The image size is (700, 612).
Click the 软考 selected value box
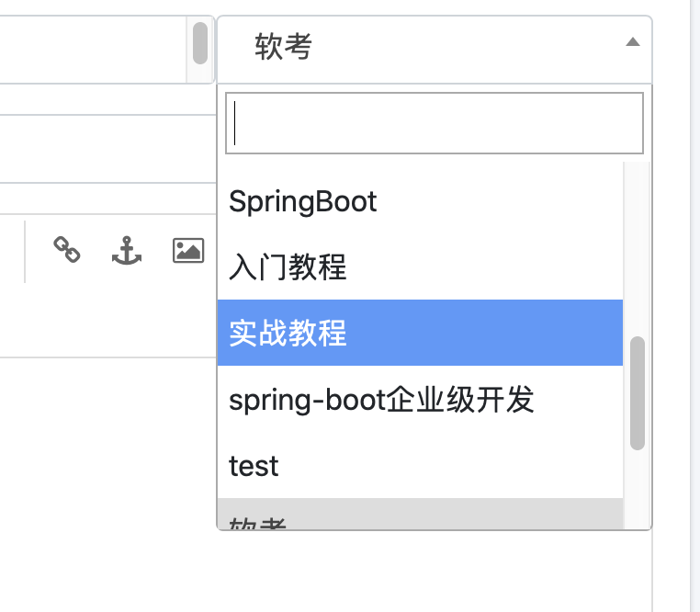pyautogui.click(x=435, y=49)
